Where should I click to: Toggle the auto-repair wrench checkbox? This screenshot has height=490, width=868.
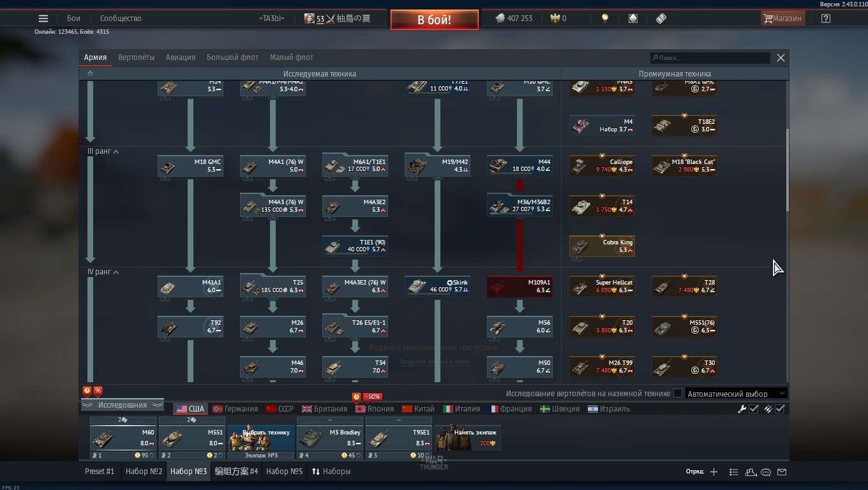pos(753,409)
